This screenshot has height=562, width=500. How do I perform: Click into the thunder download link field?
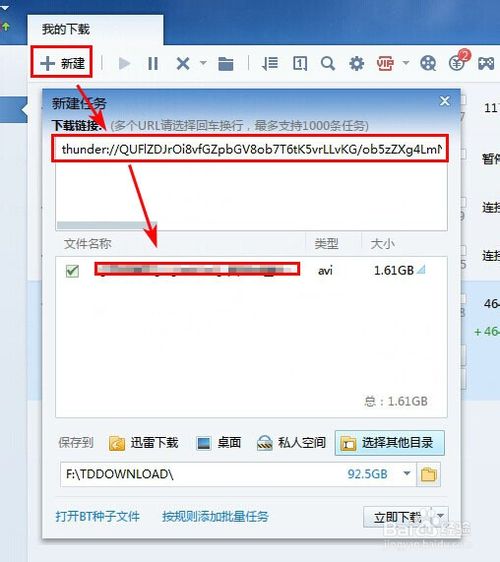click(x=250, y=149)
